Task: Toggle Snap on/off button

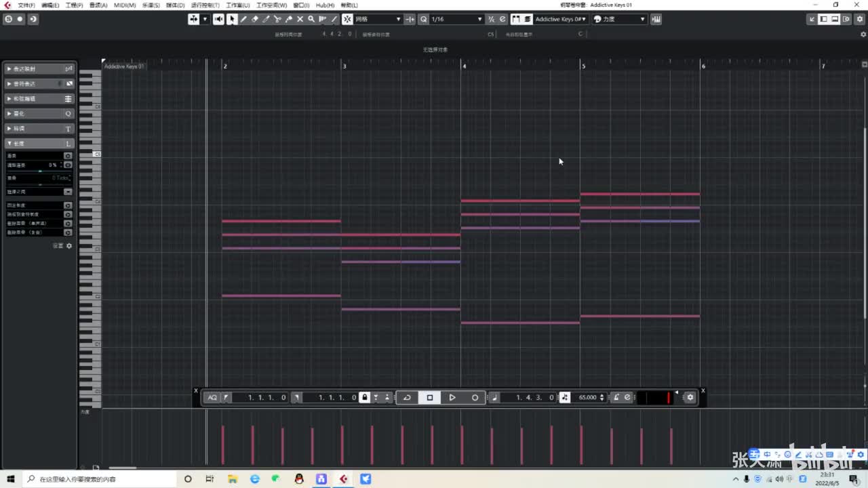Action: point(347,19)
